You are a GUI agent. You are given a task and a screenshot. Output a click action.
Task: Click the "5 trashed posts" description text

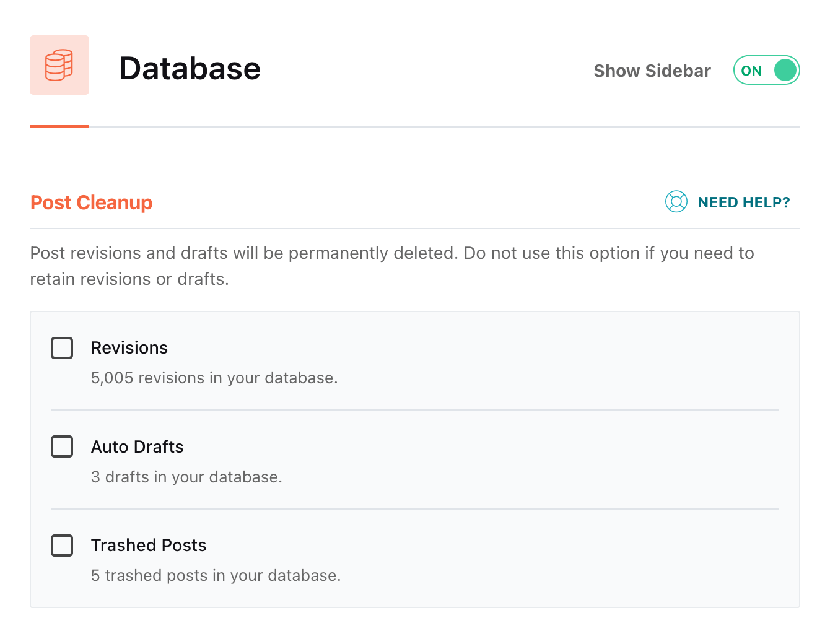(x=216, y=575)
